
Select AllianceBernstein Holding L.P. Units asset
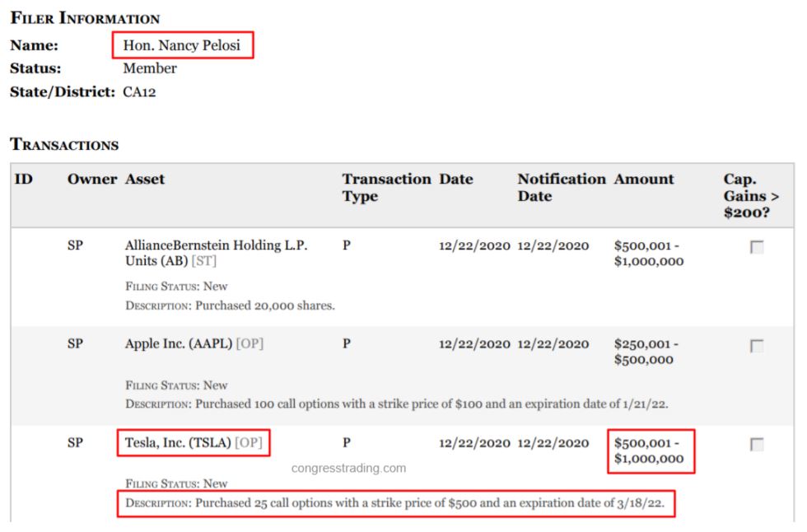click(216, 253)
